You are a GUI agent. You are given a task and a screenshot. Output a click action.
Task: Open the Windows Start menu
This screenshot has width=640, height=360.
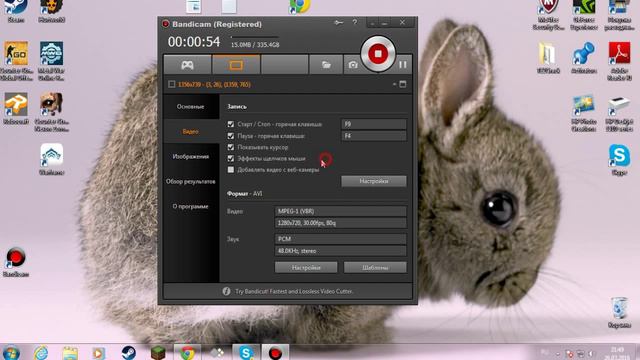click(x=11, y=353)
